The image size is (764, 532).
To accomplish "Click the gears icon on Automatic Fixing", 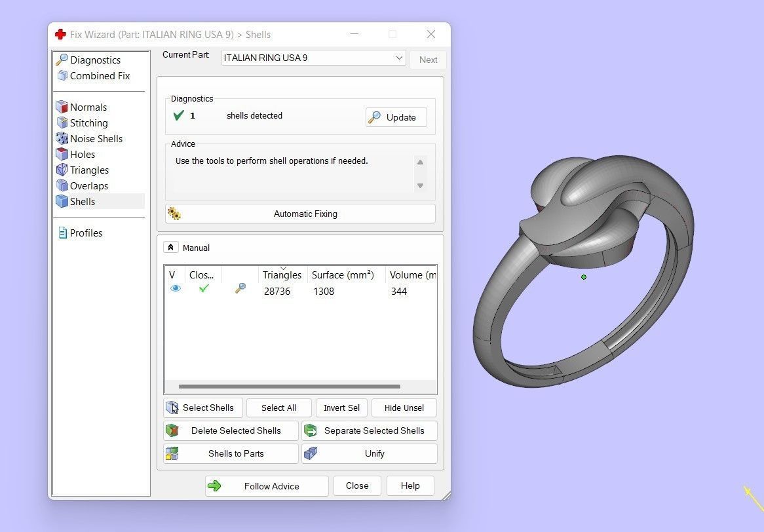I will click(174, 214).
